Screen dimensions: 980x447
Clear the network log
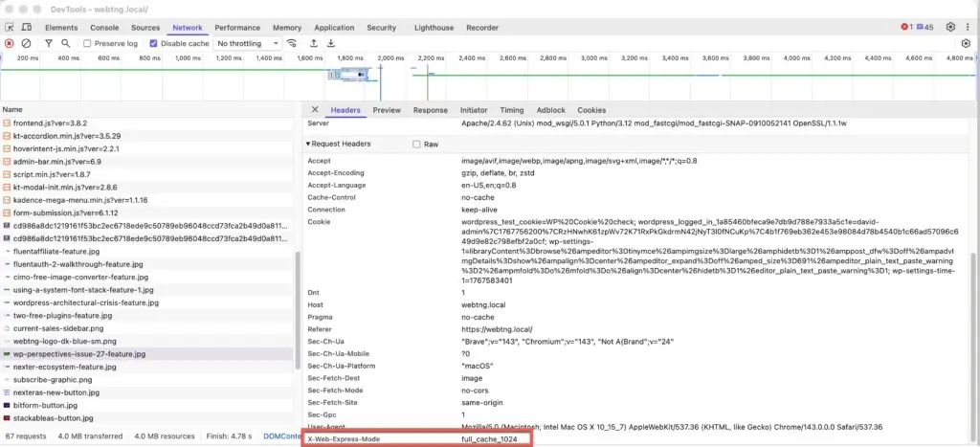27,44
